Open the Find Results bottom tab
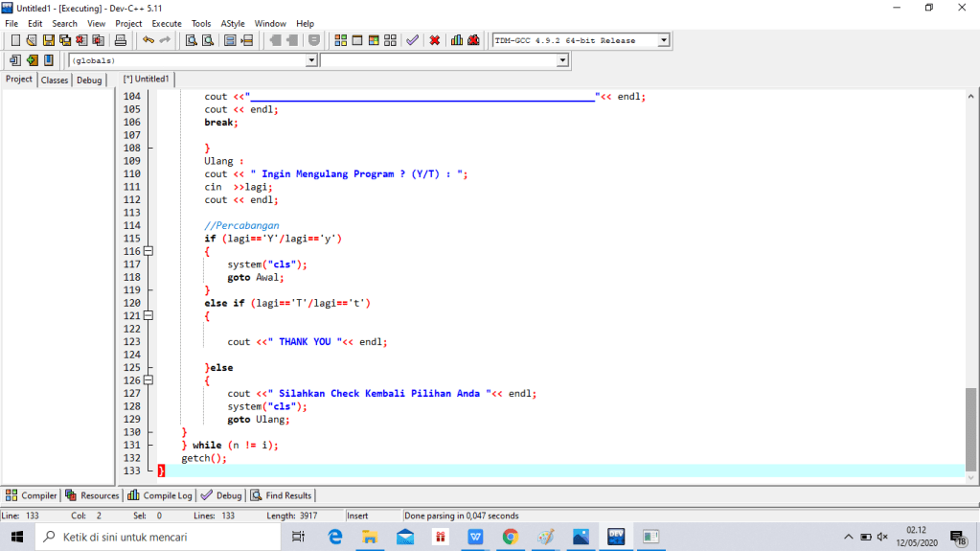The image size is (980, 551). point(281,495)
